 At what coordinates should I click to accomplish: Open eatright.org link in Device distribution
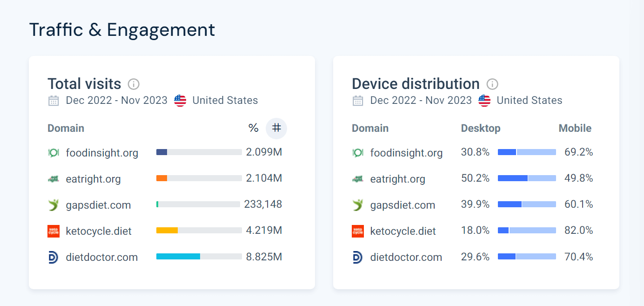pyautogui.click(x=397, y=179)
